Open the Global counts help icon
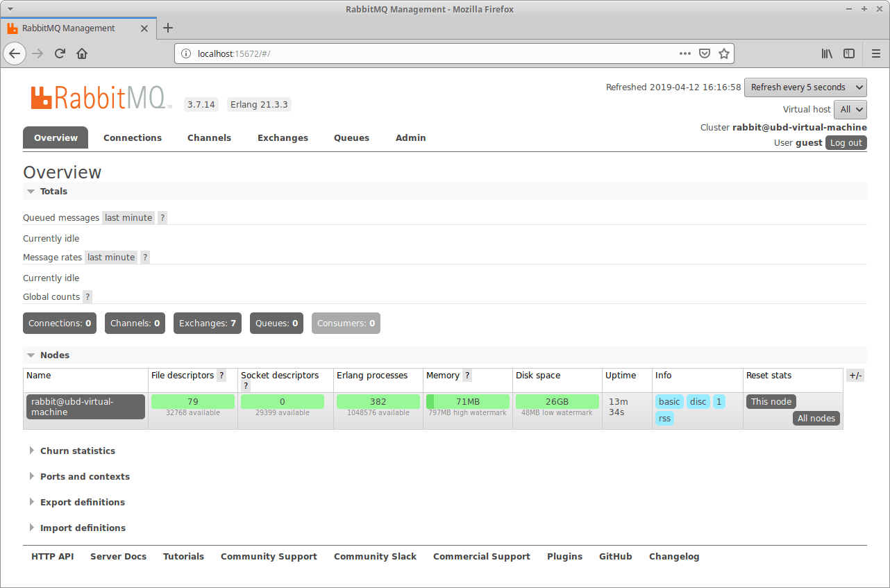The width and height of the screenshot is (890, 588). 87,296
